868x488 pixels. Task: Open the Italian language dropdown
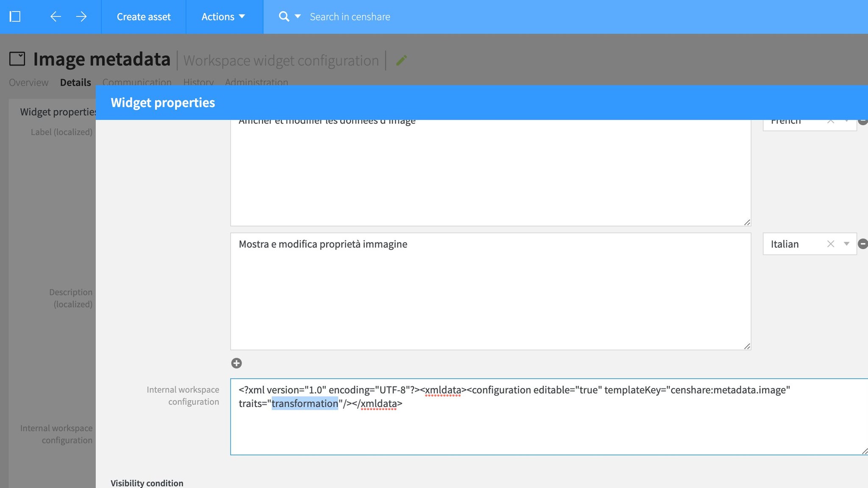(846, 244)
